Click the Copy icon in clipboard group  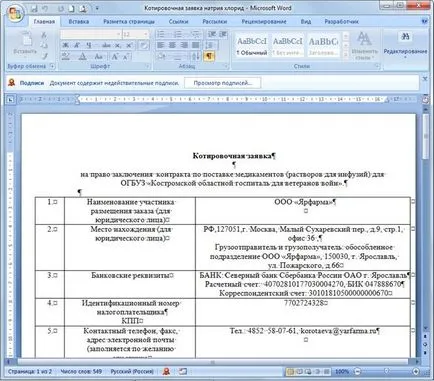point(44,45)
